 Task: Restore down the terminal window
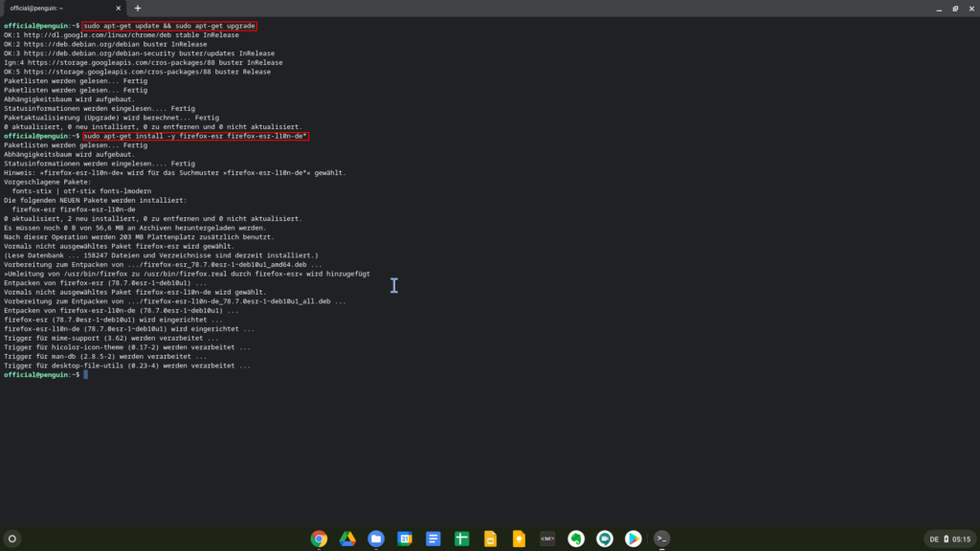(955, 9)
